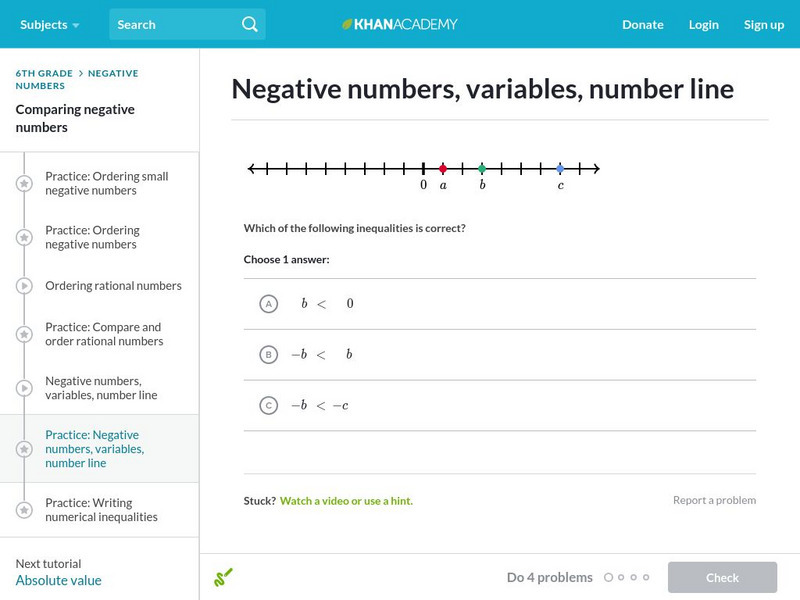Click the red point a on number line
Image resolution: width=800 pixels, height=600 pixels.
click(443, 169)
